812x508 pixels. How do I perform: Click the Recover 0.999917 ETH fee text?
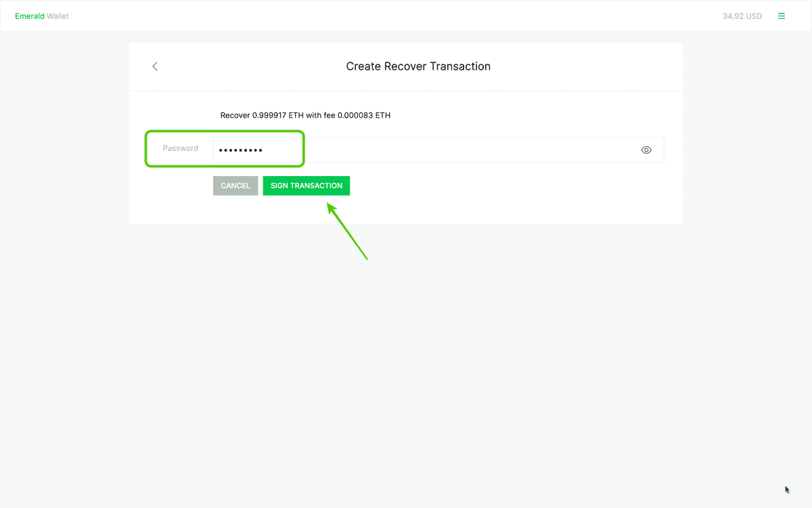[x=305, y=115]
